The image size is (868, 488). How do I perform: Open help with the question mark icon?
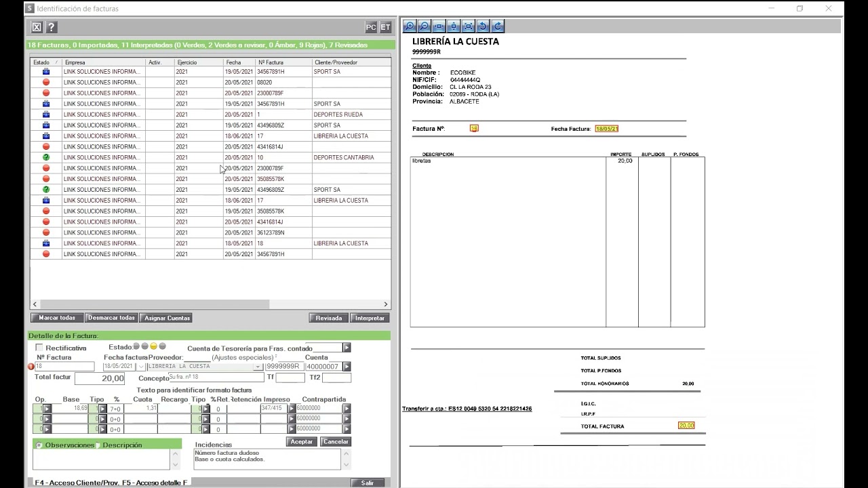pos(51,27)
